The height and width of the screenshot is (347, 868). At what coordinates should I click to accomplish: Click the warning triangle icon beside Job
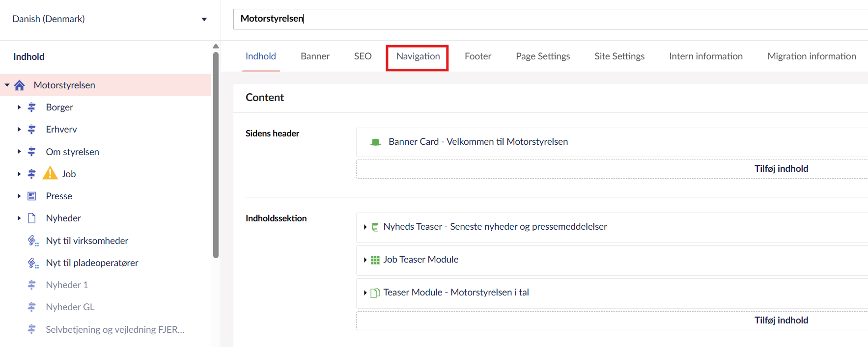(50, 173)
